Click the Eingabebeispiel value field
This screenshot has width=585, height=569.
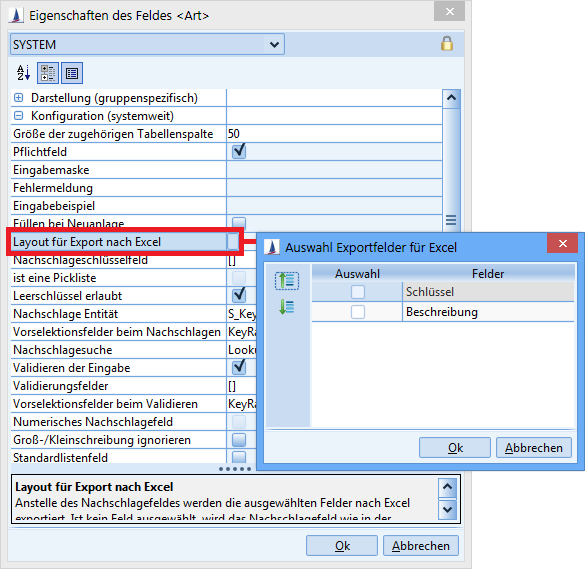point(334,206)
